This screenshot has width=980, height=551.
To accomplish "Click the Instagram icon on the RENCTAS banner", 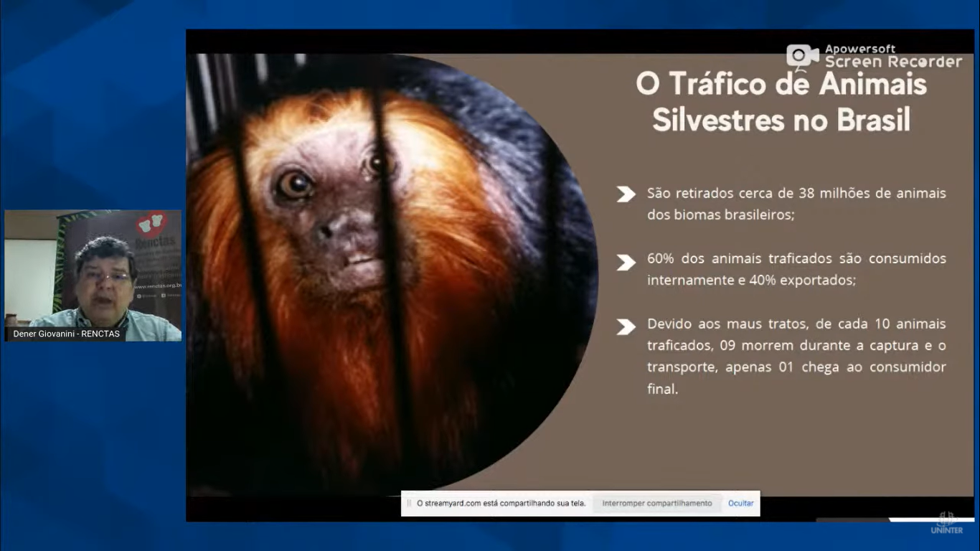I will [139, 296].
